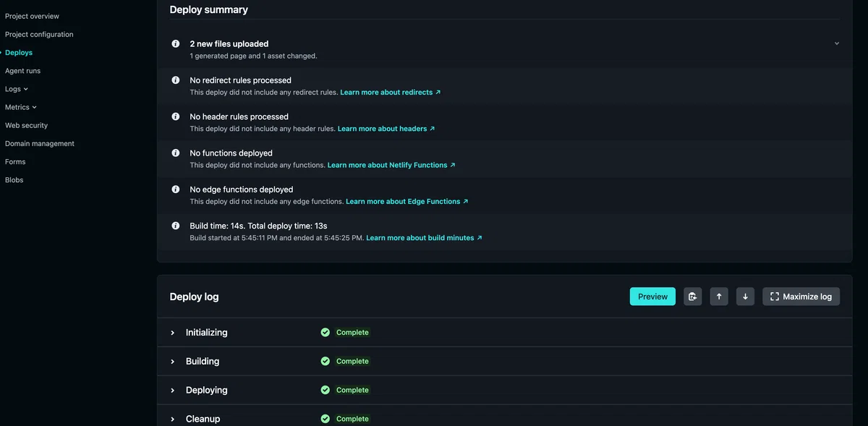868x426 pixels.
Task: Click the Deploy summary heading
Action: click(209, 9)
